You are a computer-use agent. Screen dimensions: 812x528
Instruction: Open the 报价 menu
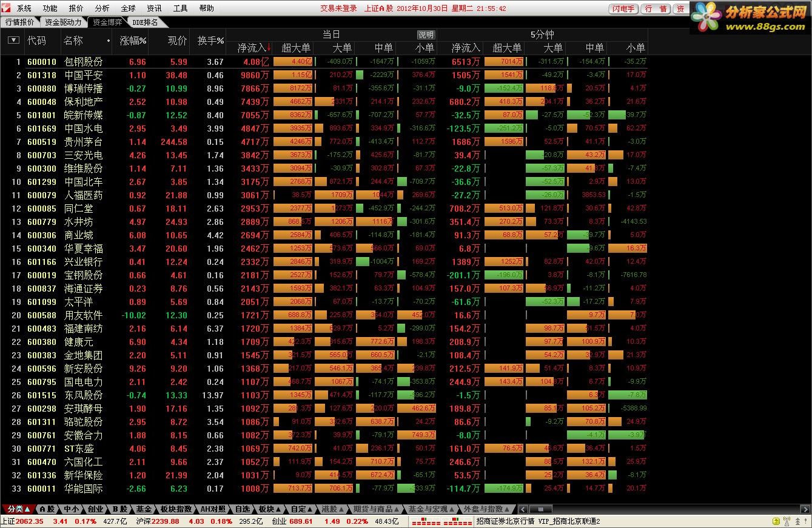[76, 8]
